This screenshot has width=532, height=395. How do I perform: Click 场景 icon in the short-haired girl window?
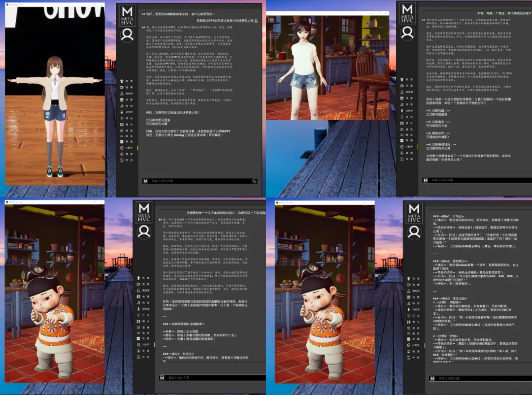(x=402, y=99)
